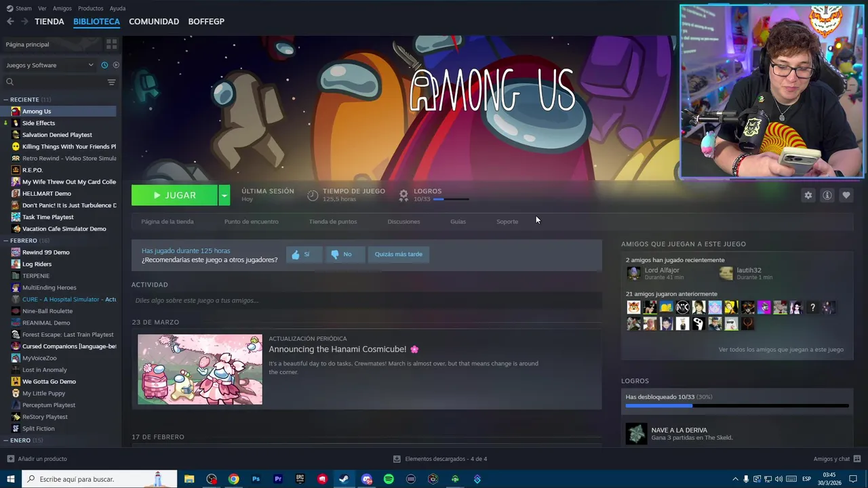Open the Ver menu
Image resolution: width=868 pixels, height=488 pixels.
point(42,8)
